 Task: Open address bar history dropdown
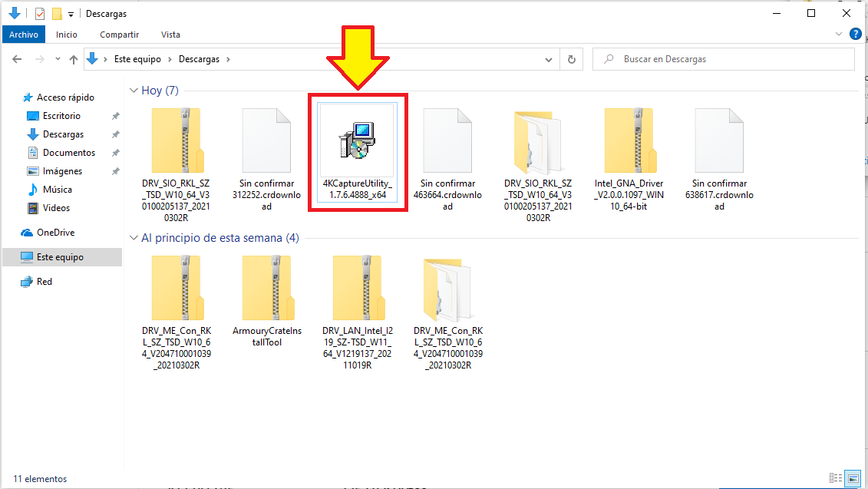coord(548,59)
